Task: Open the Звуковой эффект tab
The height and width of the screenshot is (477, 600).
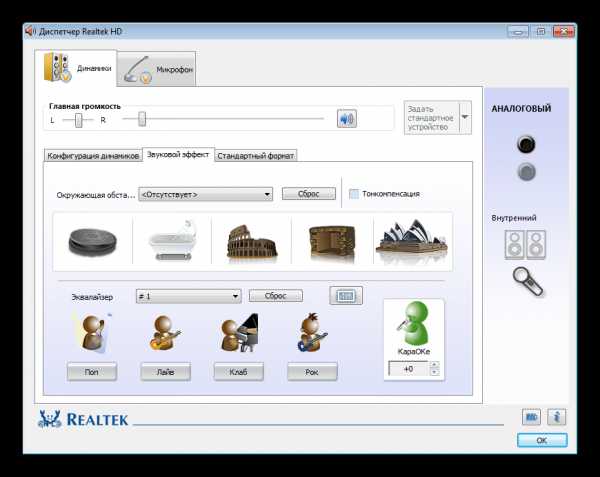Action: click(178, 155)
